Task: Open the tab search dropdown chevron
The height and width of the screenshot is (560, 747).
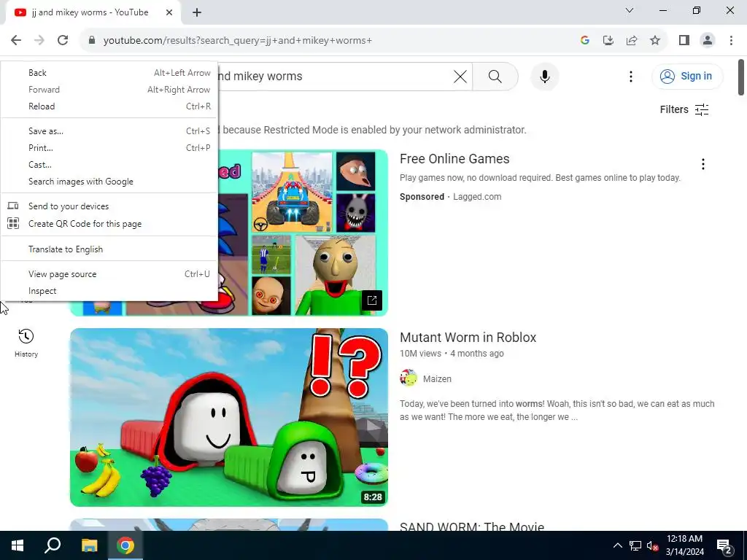Action: point(630,10)
